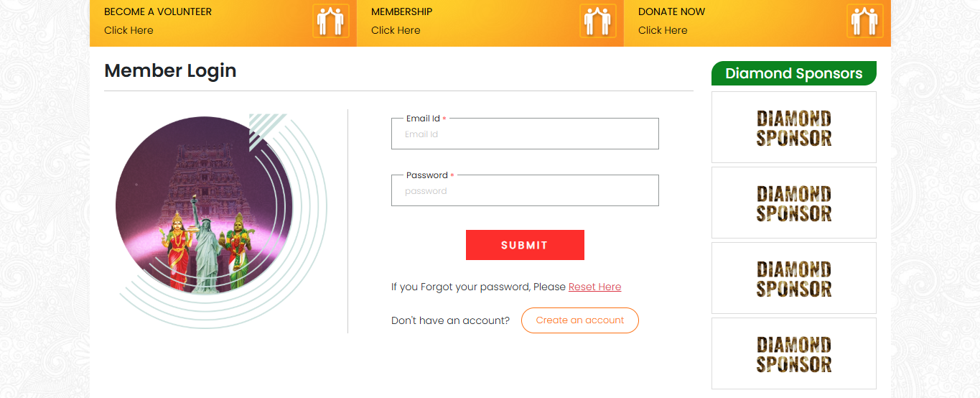The height and width of the screenshot is (398, 980).
Task: Click the third Diamond Sponsor thumbnail
Action: 793,278
